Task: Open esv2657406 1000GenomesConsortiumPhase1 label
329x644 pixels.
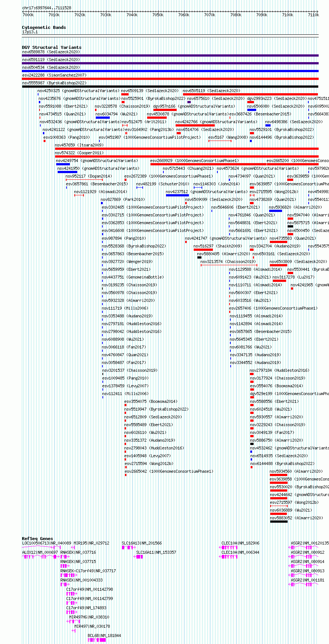Action: [273, 308]
